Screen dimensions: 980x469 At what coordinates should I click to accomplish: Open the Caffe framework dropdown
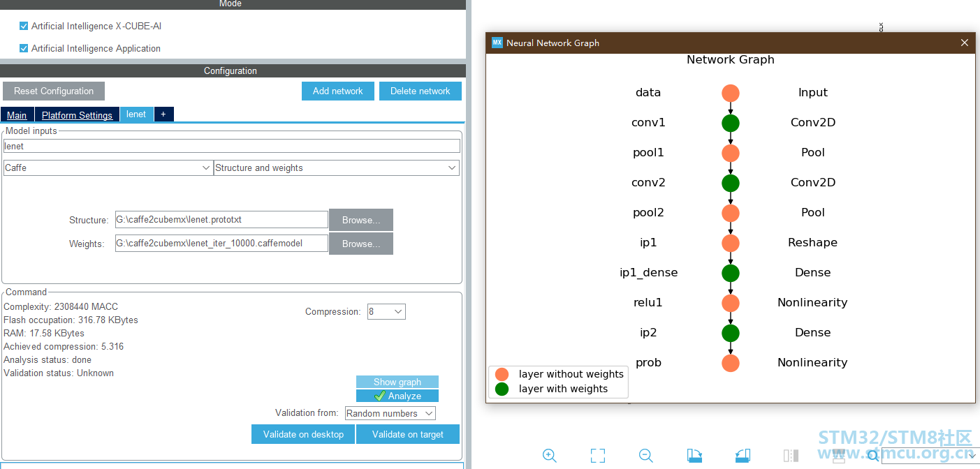click(108, 168)
